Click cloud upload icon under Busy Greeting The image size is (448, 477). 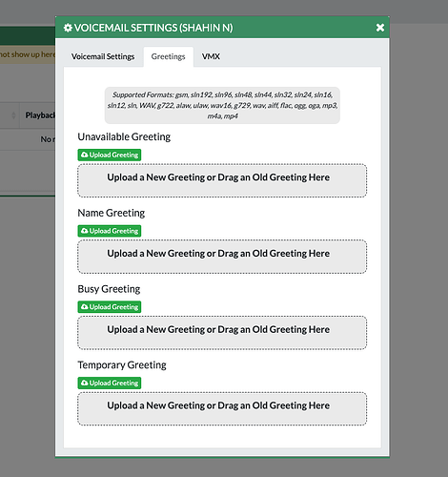tap(84, 306)
